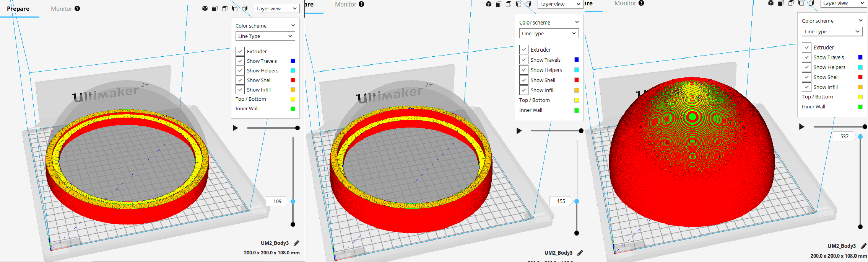Select top view cube in layer 155 screenshot
This screenshot has height=262, width=868.
[509, 4]
